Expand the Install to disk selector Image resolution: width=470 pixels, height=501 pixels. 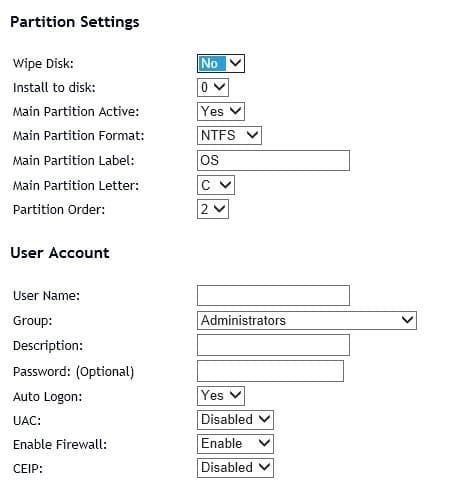[213, 88]
